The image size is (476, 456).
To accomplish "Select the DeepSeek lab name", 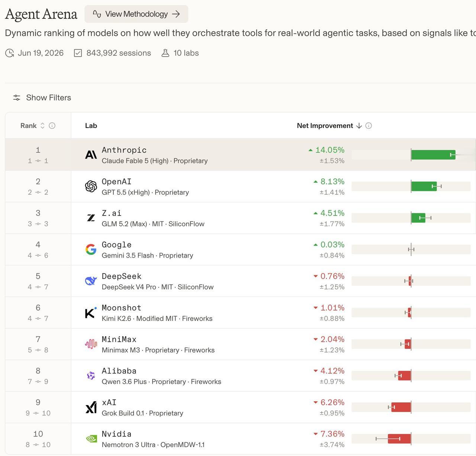I will [122, 277].
